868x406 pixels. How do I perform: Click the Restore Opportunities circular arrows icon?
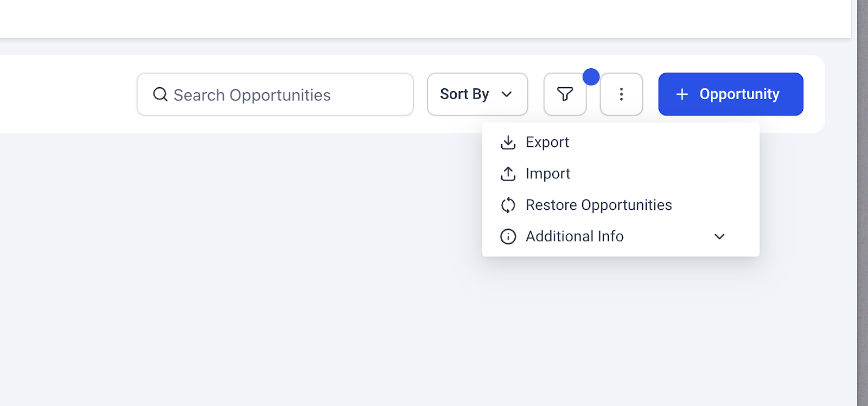click(508, 205)
